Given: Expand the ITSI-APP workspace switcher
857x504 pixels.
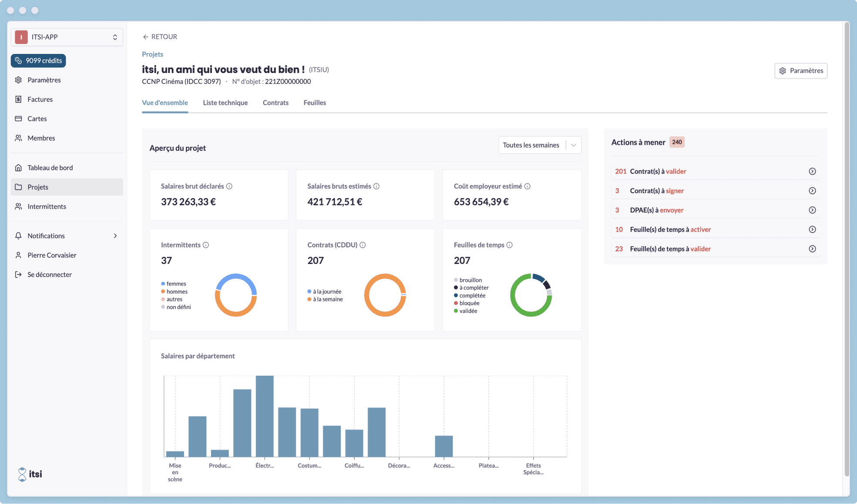Looking at the screenshot, I should click(x=115, y=37).
